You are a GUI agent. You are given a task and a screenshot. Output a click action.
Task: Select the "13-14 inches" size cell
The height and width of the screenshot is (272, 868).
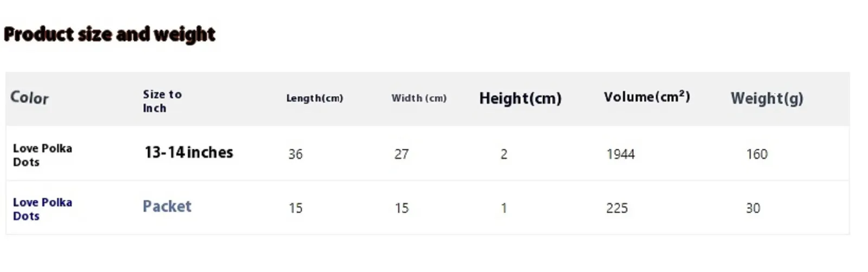point(188,153)
